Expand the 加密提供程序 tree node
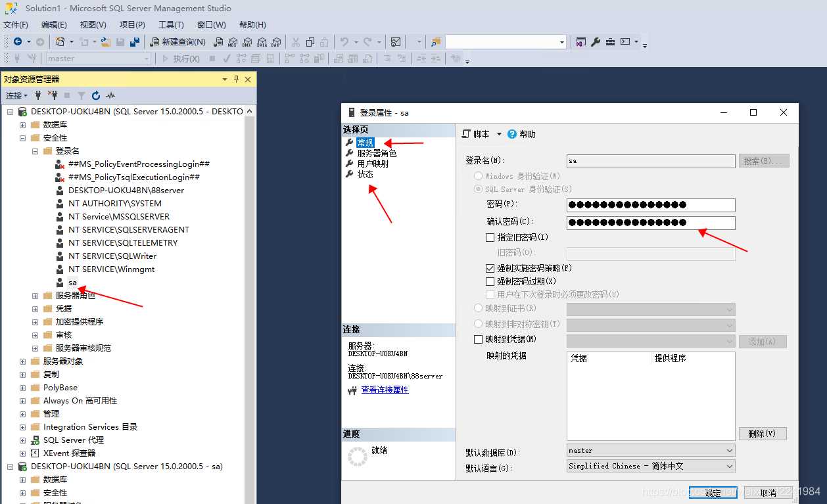This screenshot has height=504, width=827. tap(35, 322)
